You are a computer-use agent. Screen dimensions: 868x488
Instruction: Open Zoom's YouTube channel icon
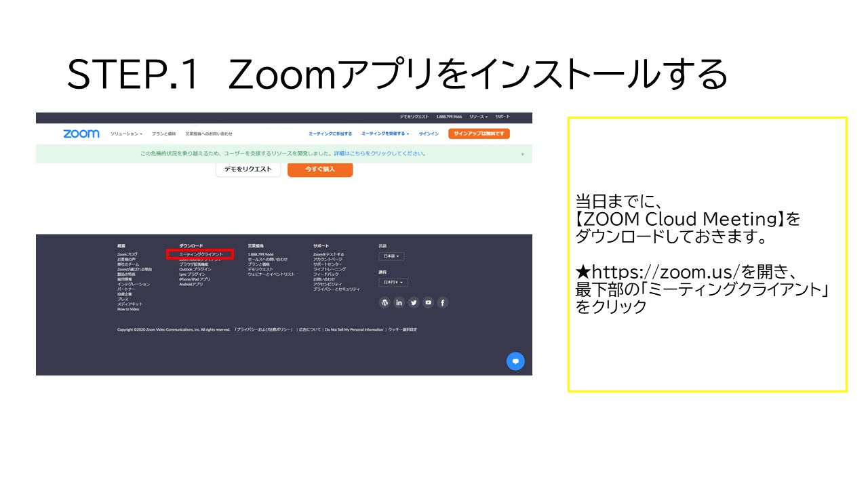[428, 302]
